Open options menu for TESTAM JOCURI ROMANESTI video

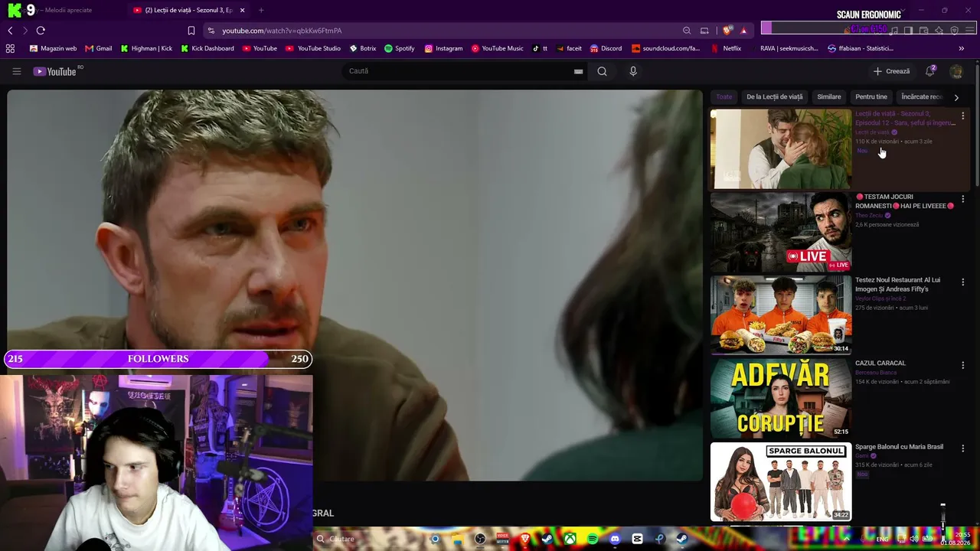pos(962,199)
